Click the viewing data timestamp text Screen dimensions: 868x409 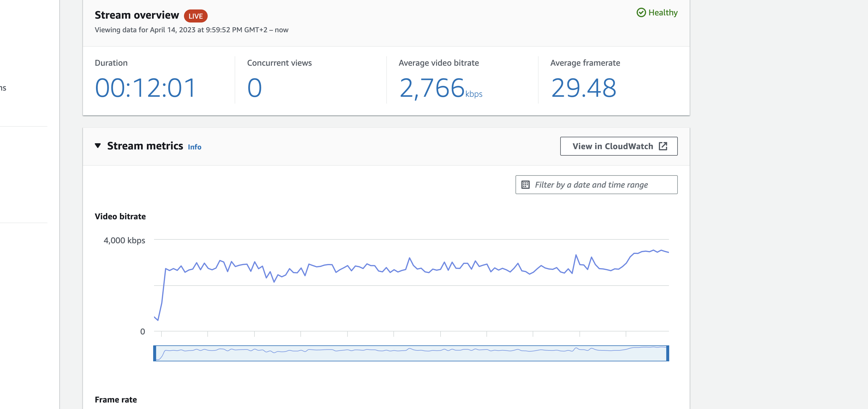191,30
